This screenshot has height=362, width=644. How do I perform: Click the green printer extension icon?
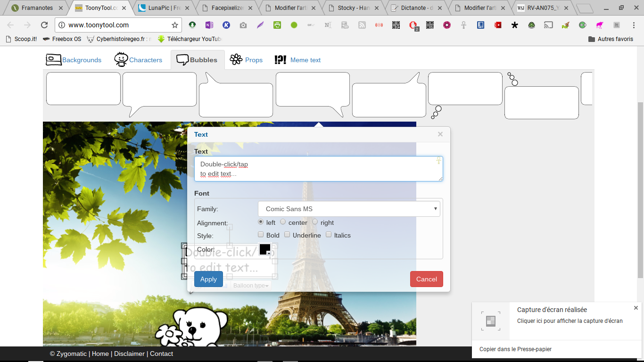click(x=277, y=25)
